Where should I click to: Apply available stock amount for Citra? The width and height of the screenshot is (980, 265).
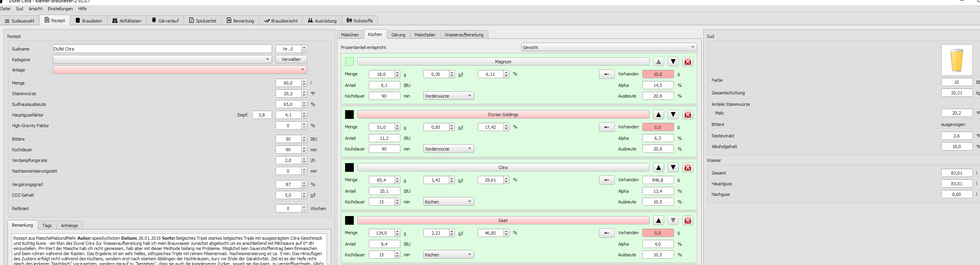coord(606,180)
